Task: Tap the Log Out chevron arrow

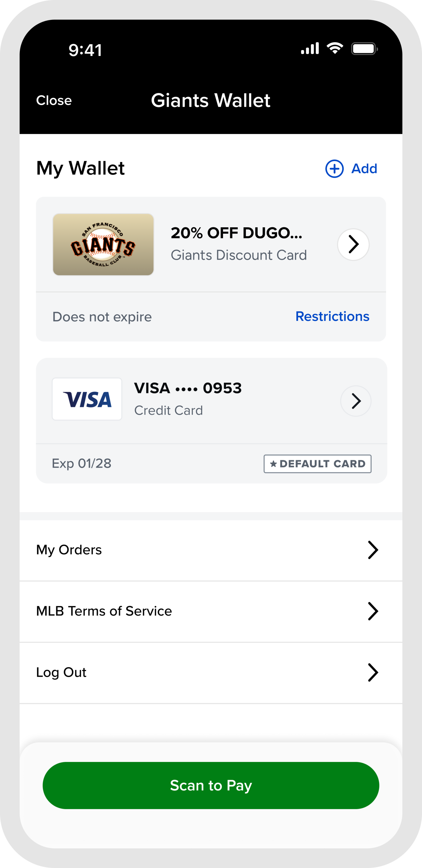Action: point(373,672)
